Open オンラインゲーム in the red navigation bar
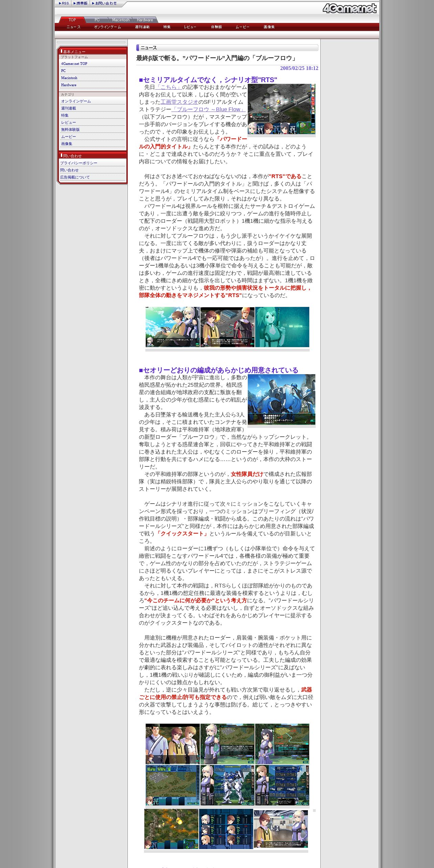Image resolution: width=434 pixels, height=868 pixels. 107,27
